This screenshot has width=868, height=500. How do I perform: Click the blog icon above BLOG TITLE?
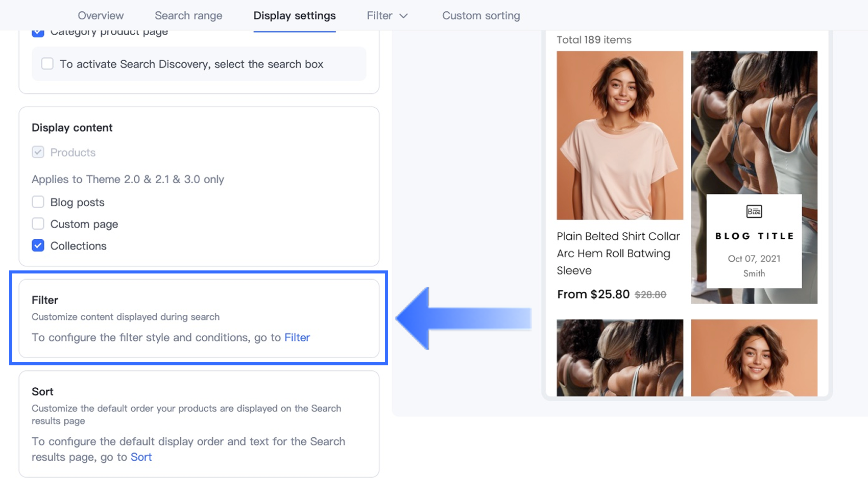click(x=754, y=211)
